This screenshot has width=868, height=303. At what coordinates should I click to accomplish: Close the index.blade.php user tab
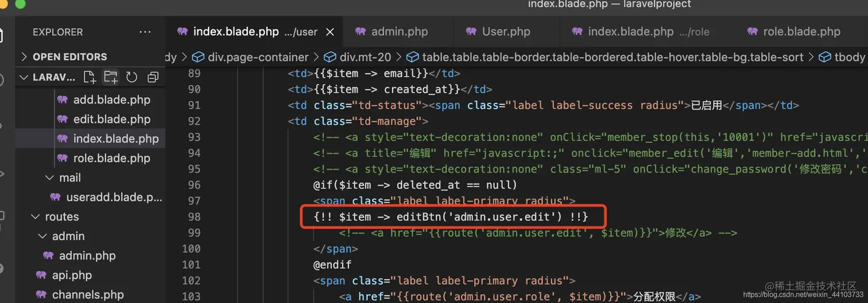coord(330,32)
